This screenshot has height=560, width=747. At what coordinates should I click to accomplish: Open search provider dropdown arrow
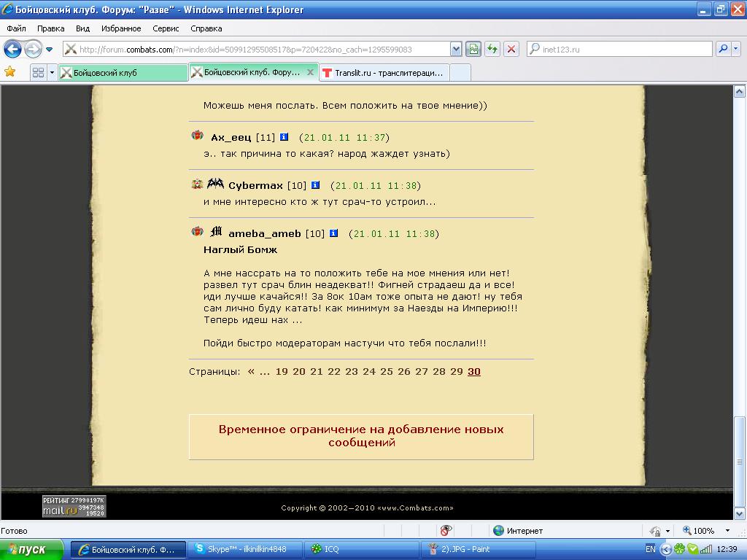coord(736,49)
